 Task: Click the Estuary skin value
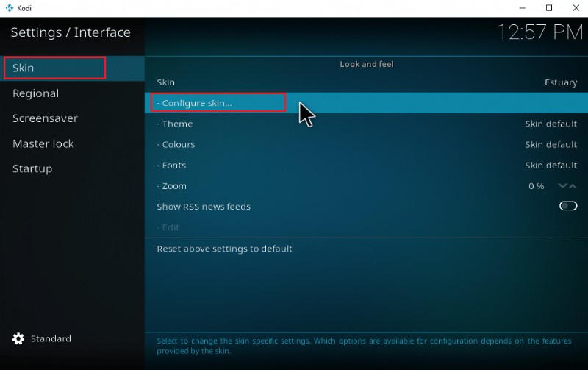pyautogui.click(x=561, y=82)
